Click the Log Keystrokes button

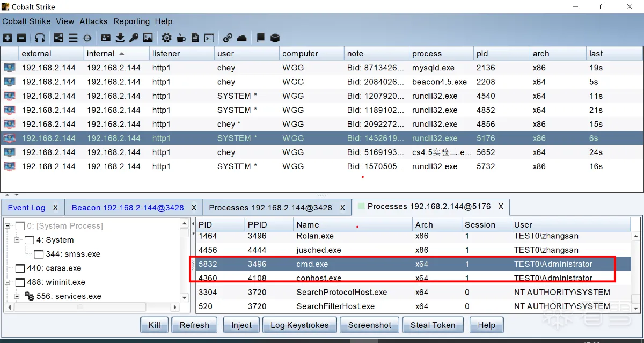[299, 325]
